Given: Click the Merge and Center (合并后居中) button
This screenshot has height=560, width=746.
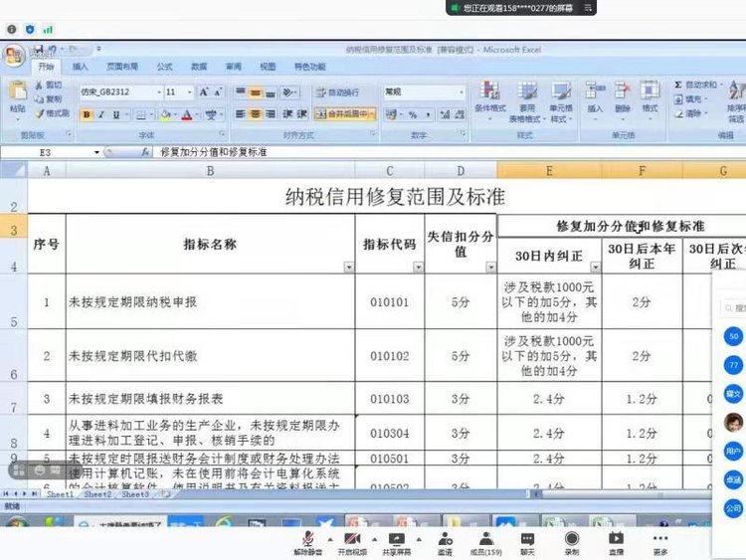Looking at the screenshot, I should 345,114.
